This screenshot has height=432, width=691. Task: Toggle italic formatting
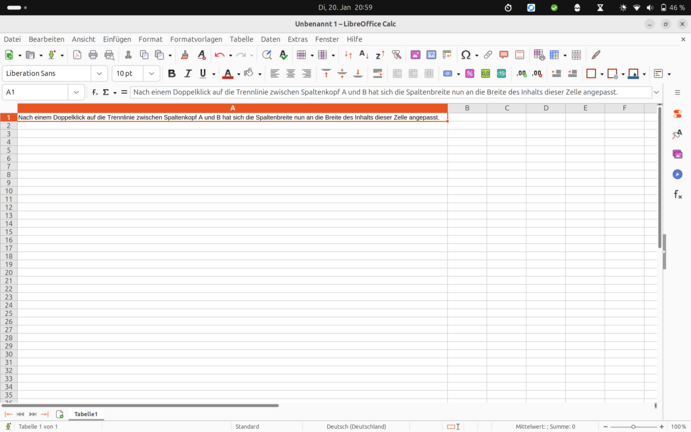tap(187, 73)
